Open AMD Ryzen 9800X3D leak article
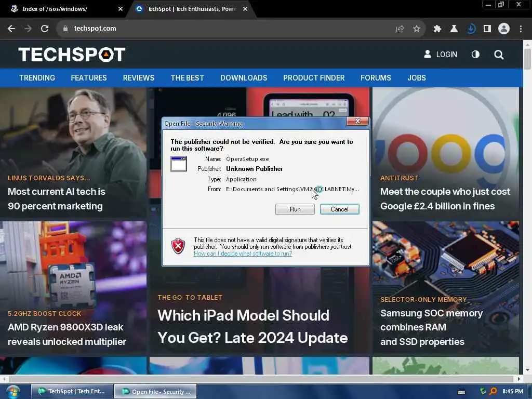532x399 pixels. (67, 334)
